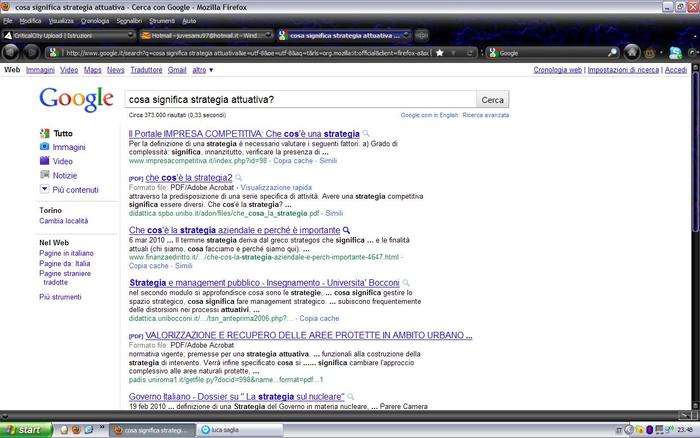Screen dimensions: 700x438
Task: Open the Visualizza menu
Action: pos(61,21)
